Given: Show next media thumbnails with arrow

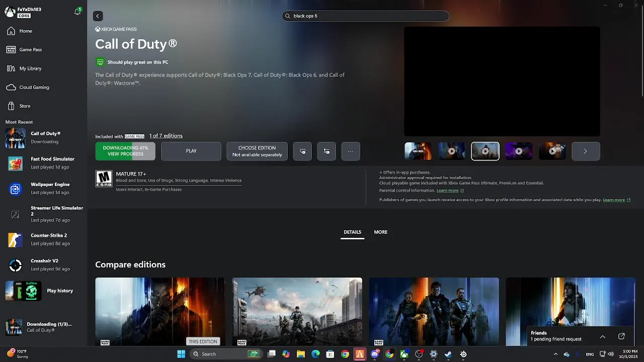Looking at the screenshot, I should tap(586, 151).
